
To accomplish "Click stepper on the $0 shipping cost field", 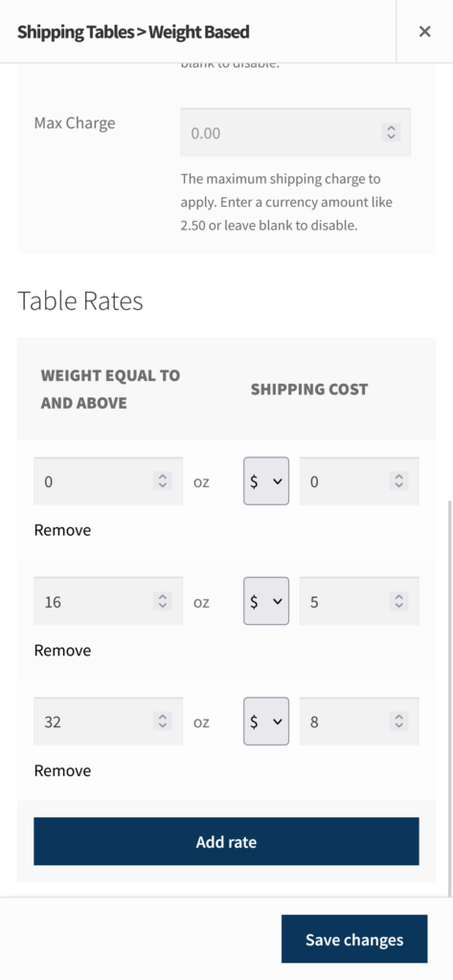I will (398, 481).
